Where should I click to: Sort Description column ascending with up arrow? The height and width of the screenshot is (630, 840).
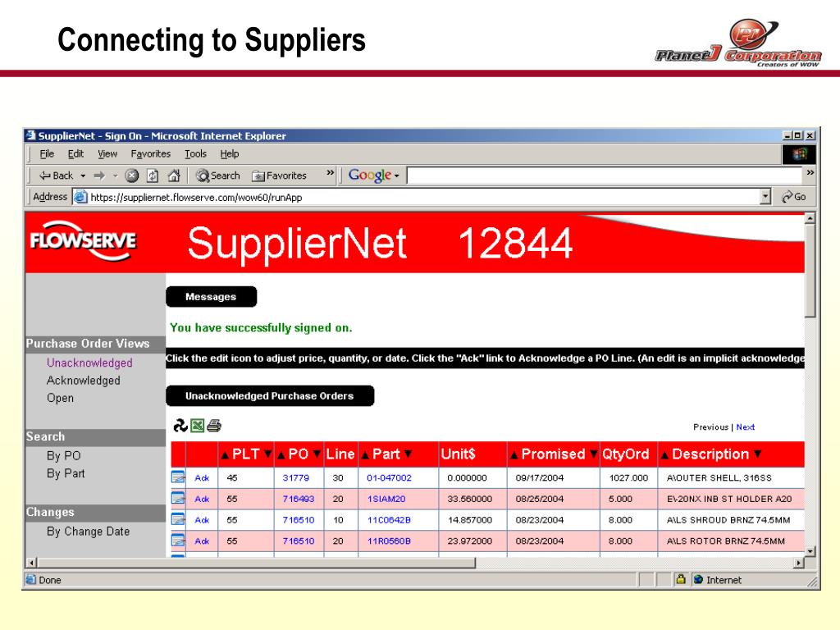(x=664, y=454)
